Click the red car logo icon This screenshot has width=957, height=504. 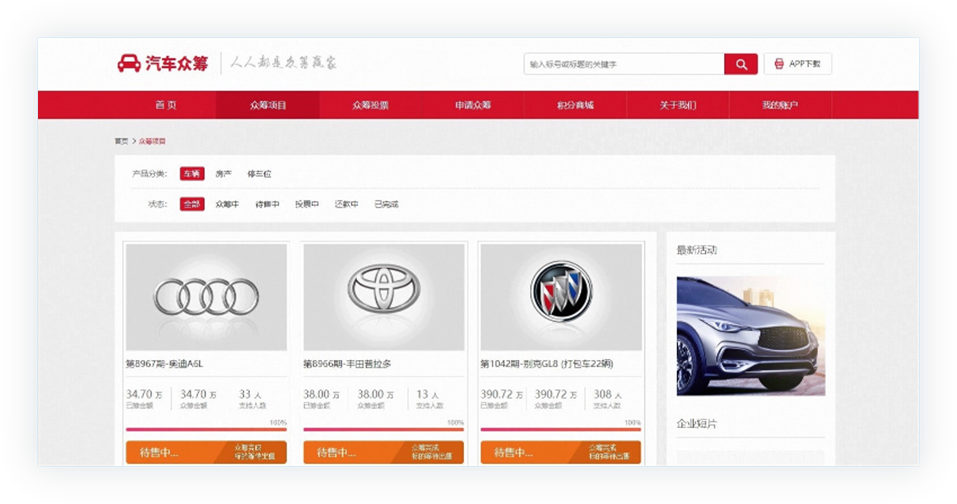coord(129,64)
